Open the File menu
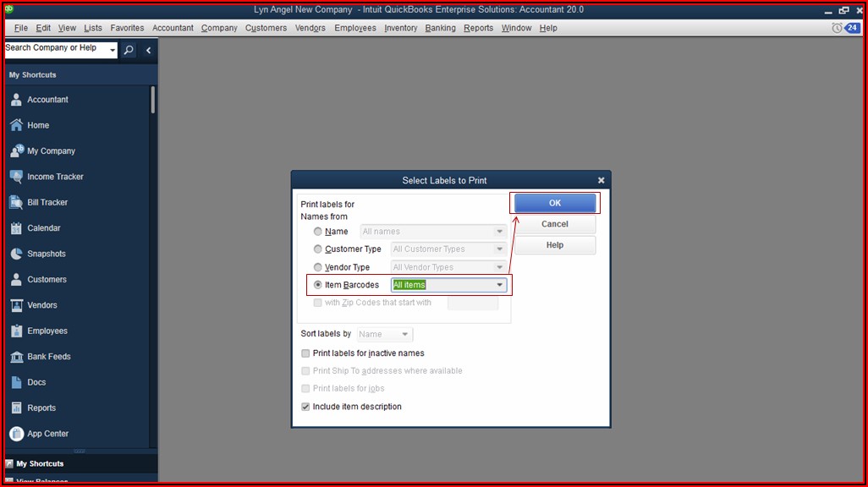 [x=21, y=28]
